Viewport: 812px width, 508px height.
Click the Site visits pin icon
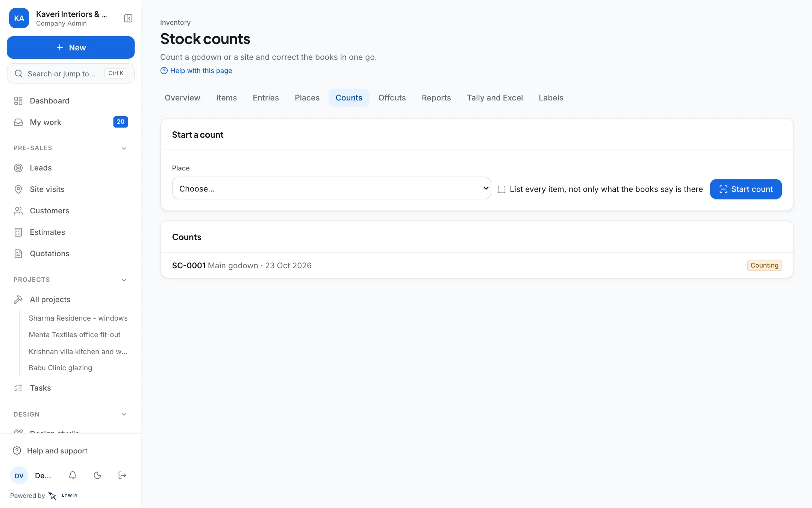click(18, 189)
